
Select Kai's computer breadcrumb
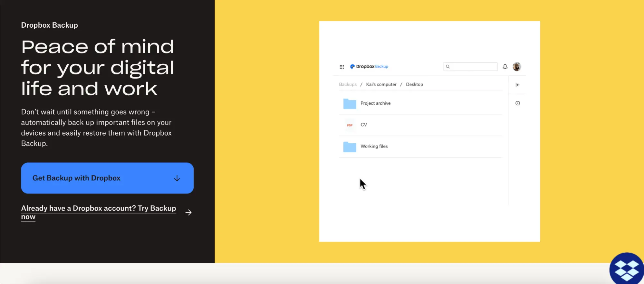(381, 84)
